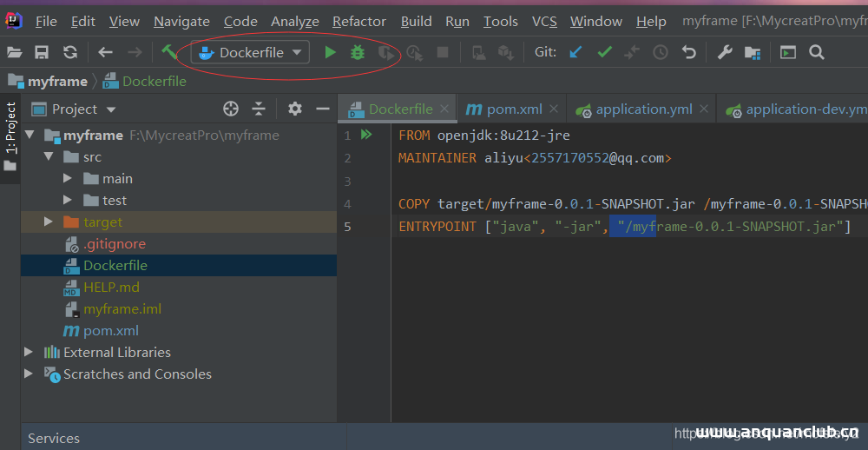This screenshot has width=868, height=450.
Task: Start debugging with the green bug icon
Action: pyautogui.click(x=358, y=53)
